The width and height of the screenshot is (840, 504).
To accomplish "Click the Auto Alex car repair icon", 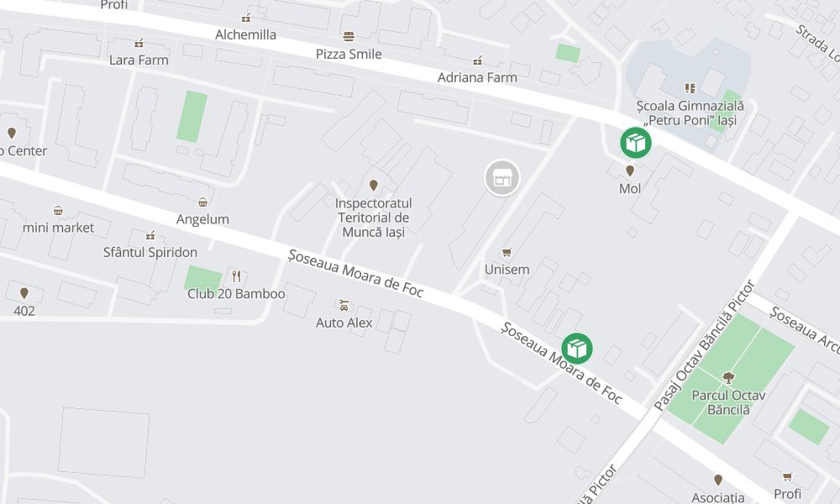I will coord(344,305).
